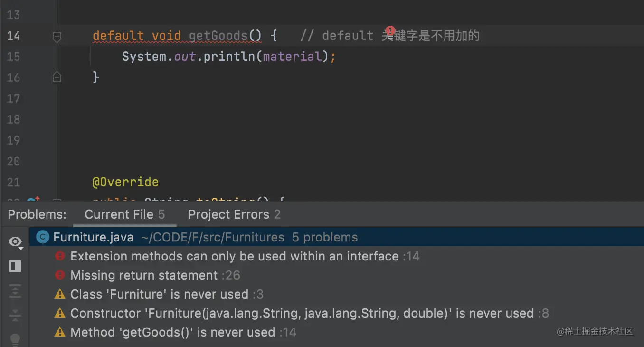Click the class icon beside Furniture.java

[43, 237]
